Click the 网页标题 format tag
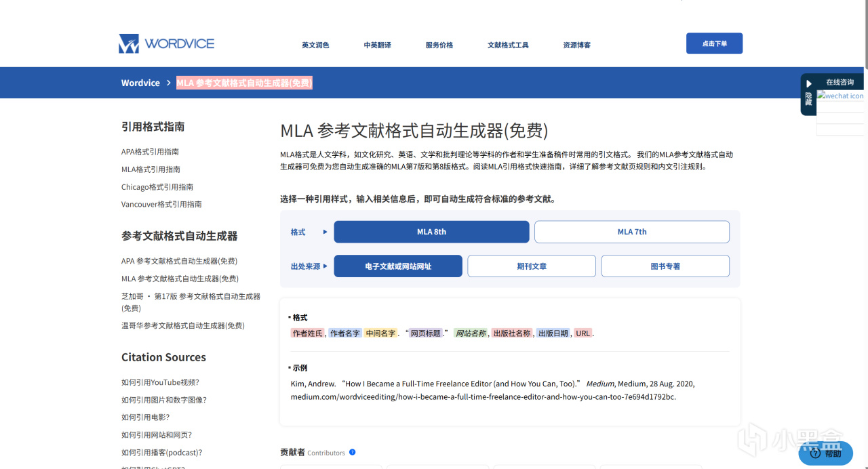This screenshot has width=868, height=469. click(x=426, y=333)
